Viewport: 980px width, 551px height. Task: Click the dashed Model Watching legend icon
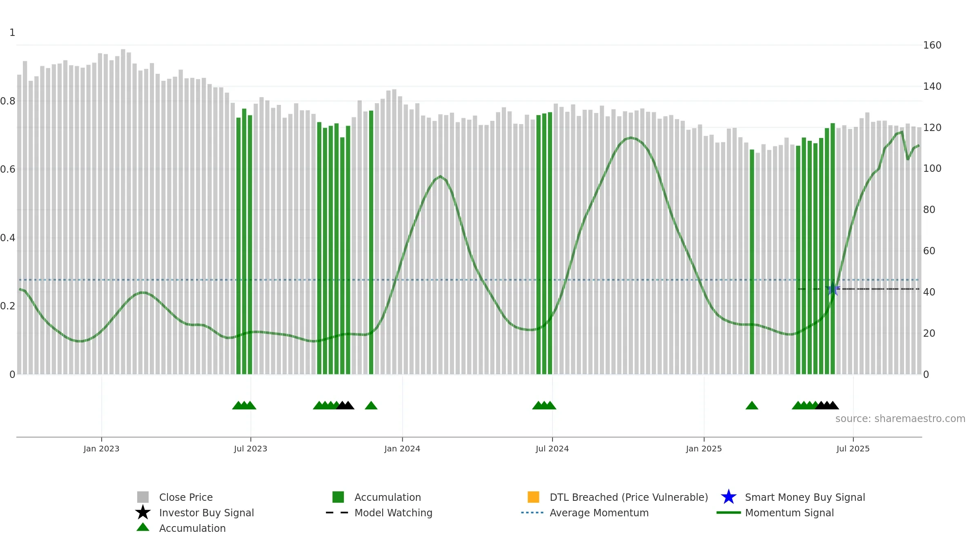(x=337, y=513)
